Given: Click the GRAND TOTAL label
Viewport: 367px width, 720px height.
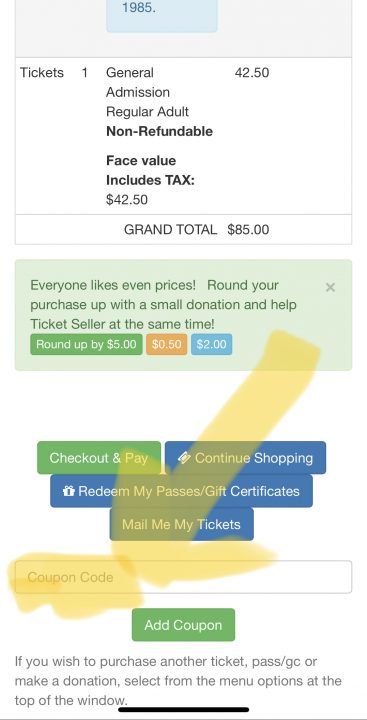Looking at the screenshot, I should point(170,230).
